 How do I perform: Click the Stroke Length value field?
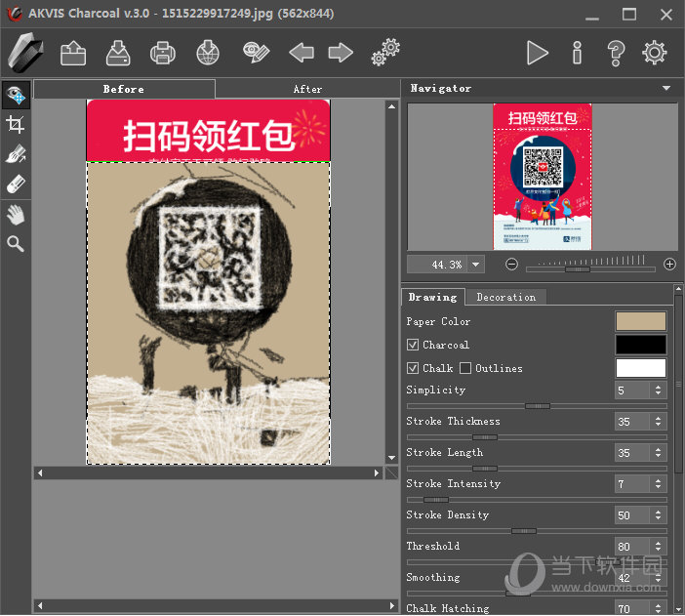click(633, 453)
